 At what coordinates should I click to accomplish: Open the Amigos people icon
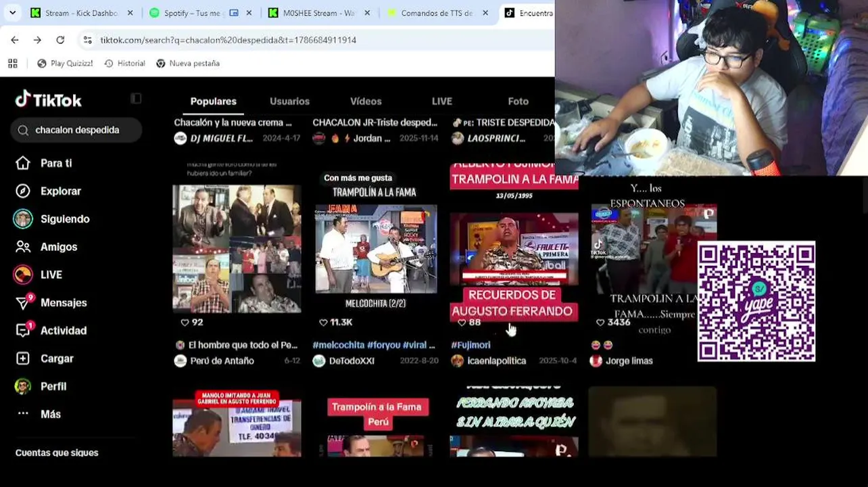tap(23, 247)
